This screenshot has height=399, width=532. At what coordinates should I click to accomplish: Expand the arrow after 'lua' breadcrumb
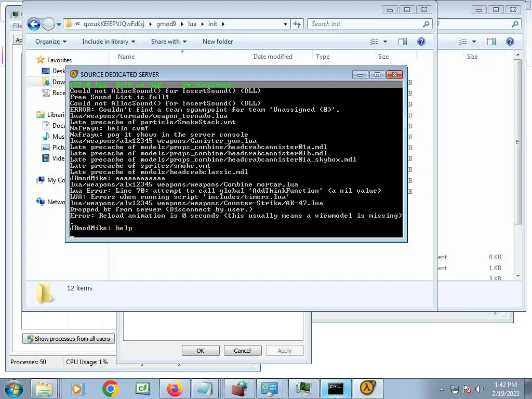click(x=203, y=24)
